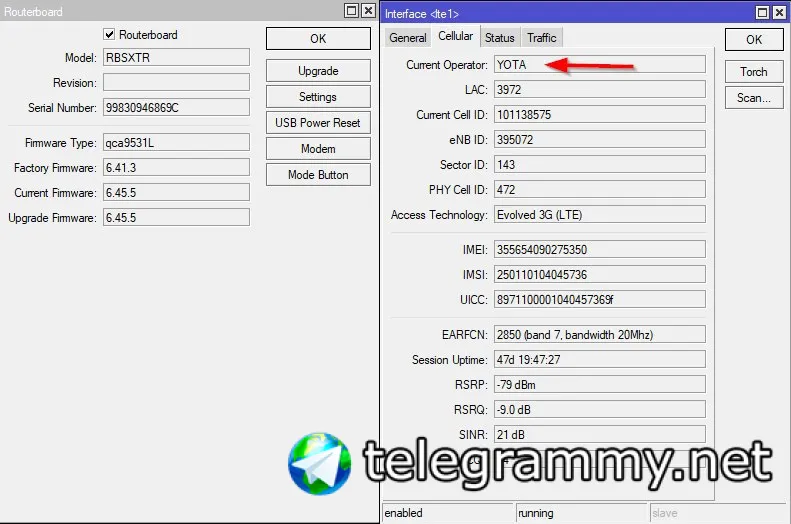Maximize the Interface lte1 window
The width and height of the screenshot is (791, 524).
[x=763, y=13]
